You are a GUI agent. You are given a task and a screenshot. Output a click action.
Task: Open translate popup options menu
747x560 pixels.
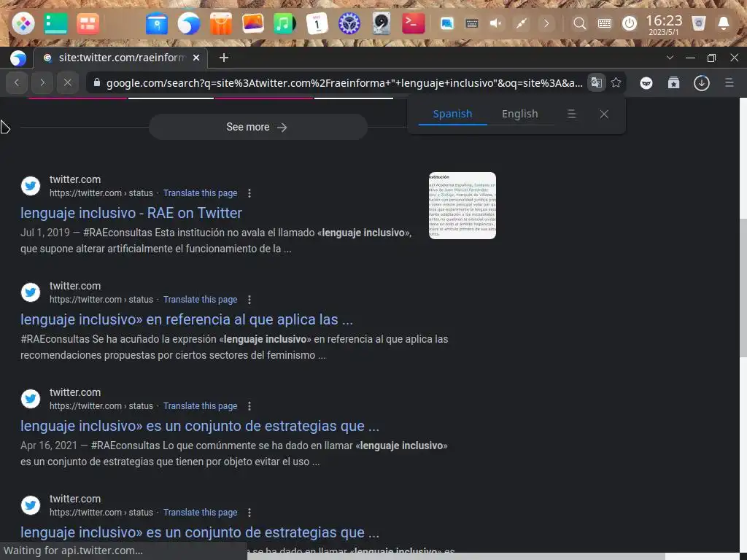572,114
